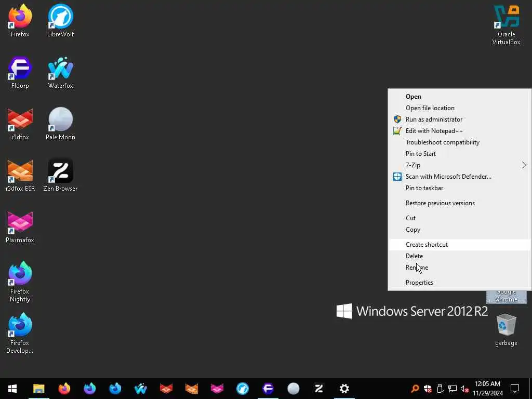The height and width of the screenshot is (399, 532).
Task: Open the Start menu button
Action: [12, 389]
